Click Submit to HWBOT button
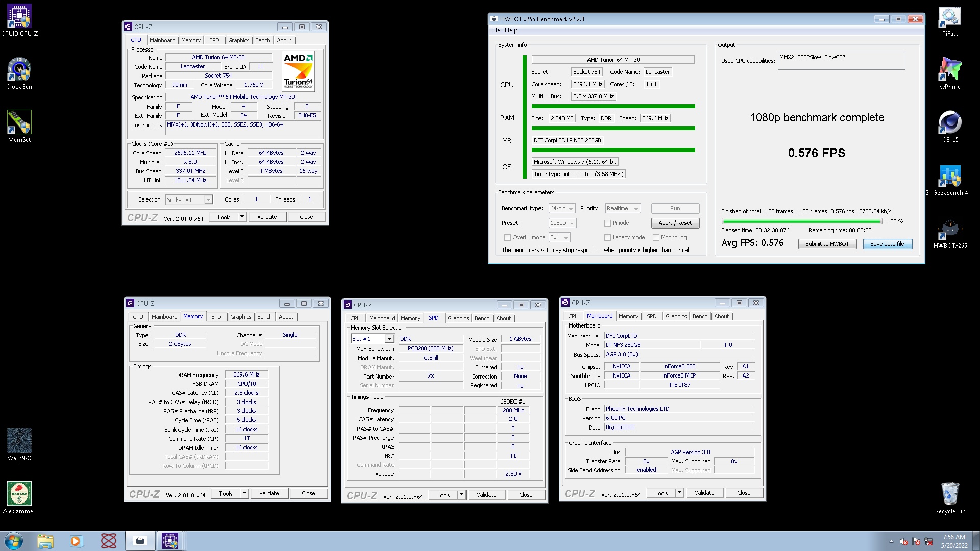980x551 pixels. tap(827, 244)
